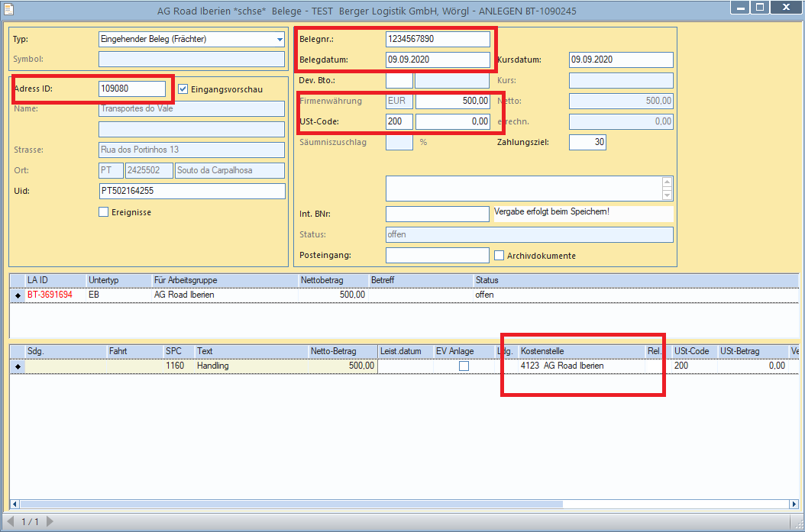805x532 pixels.
Task: Click the horizontal scrollbar right arrow
Action: (794, 504)
